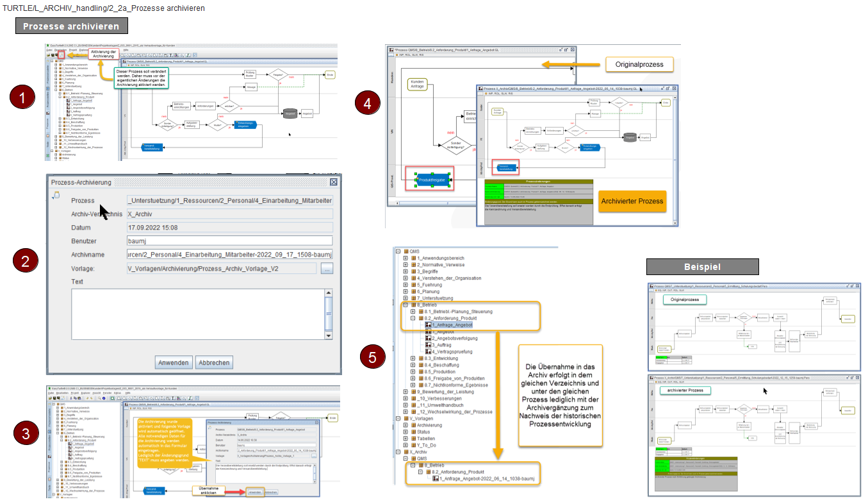The height and width of the screenshot is (504, 868).
Task: Click Abbrechen in the large Prozess-Archivierung dialog
Action: 214,362
